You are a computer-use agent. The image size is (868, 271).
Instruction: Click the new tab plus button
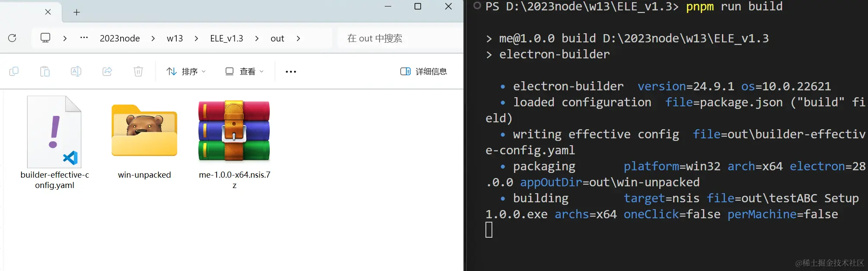point(77,12)
